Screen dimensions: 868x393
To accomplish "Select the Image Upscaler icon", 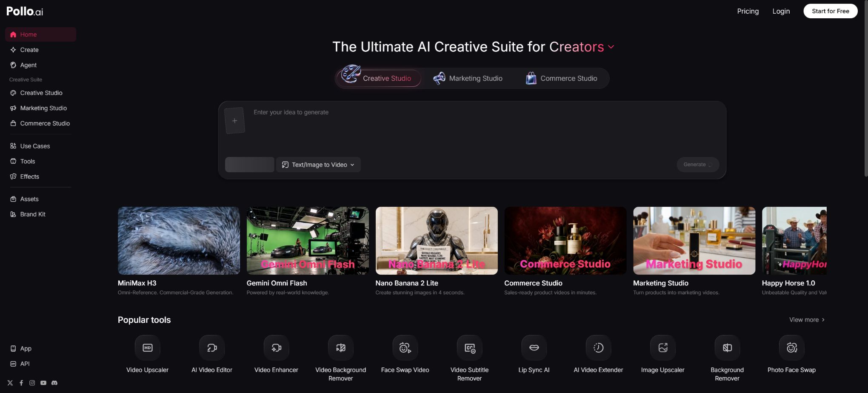I will point(663,348).
